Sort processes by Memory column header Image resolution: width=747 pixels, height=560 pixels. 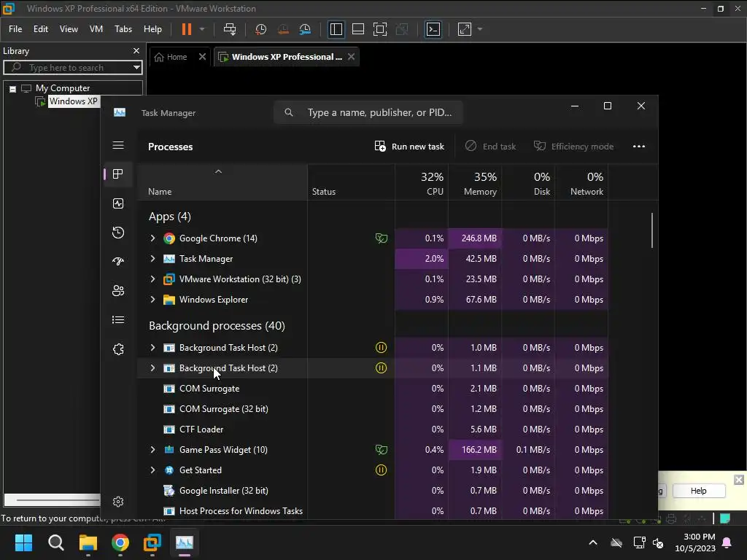click(475, 183)
